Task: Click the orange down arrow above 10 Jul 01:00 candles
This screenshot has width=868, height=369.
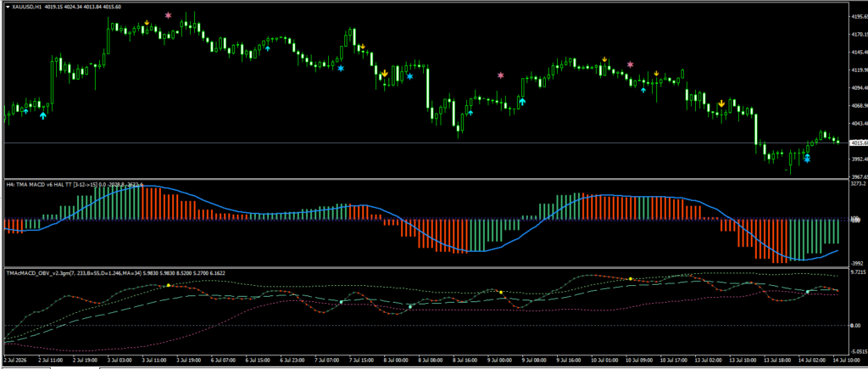Action: [604, 59]
